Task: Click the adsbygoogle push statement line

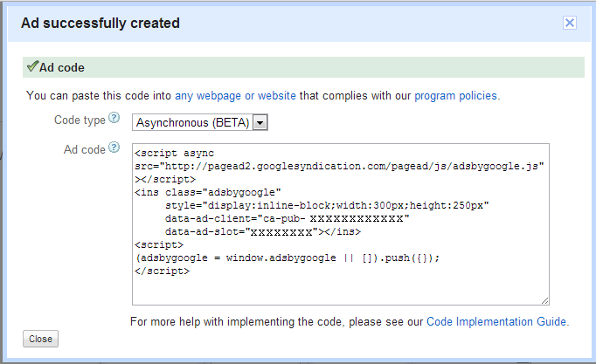Action: [x=287, y=258]
